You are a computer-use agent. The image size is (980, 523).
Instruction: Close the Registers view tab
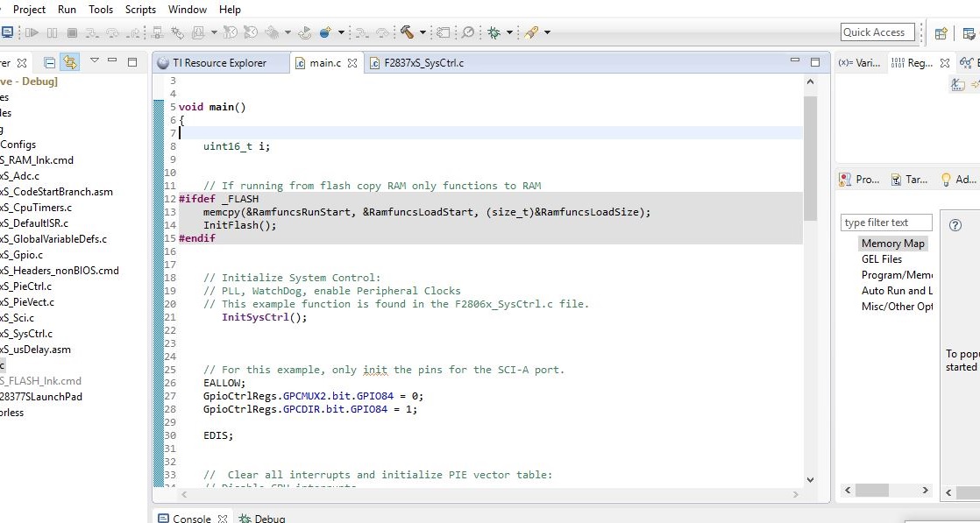pos(945,63)
